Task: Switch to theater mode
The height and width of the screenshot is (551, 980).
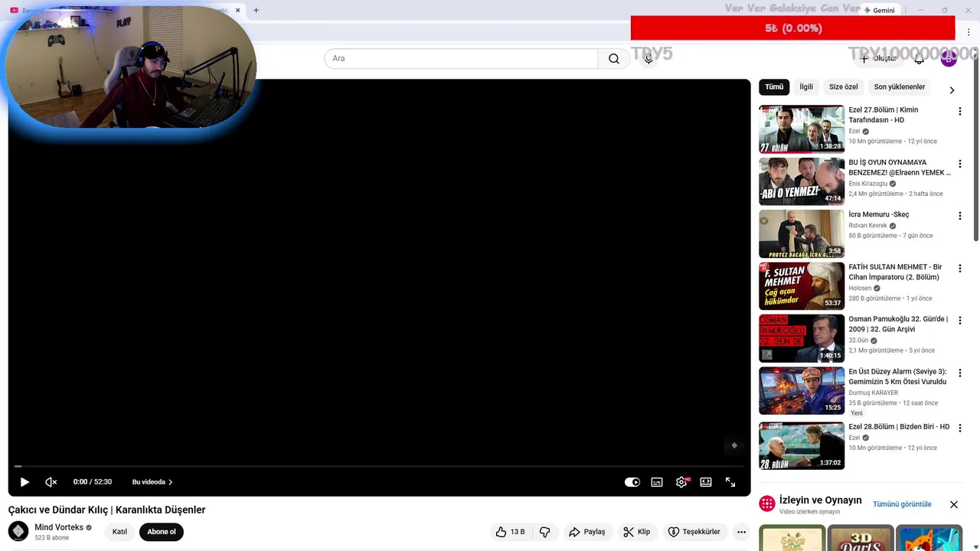Action: (x=706, y=482)
